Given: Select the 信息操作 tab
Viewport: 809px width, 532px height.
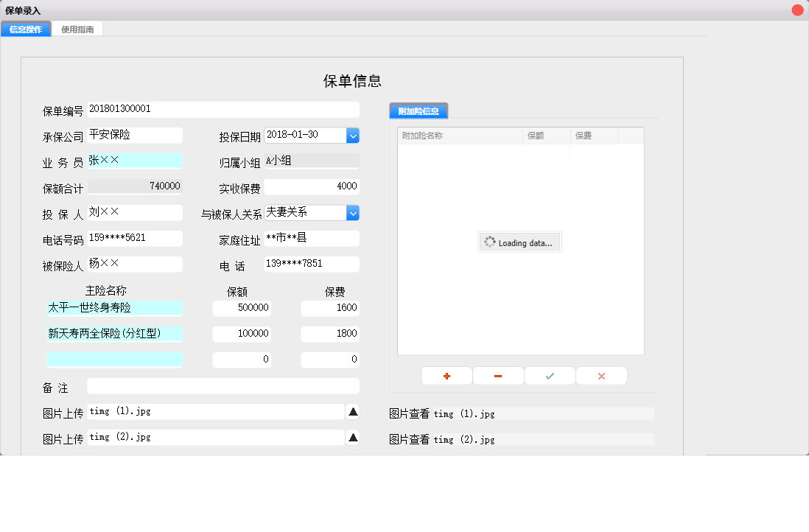Looking at the screenshot, I should 26,29.
